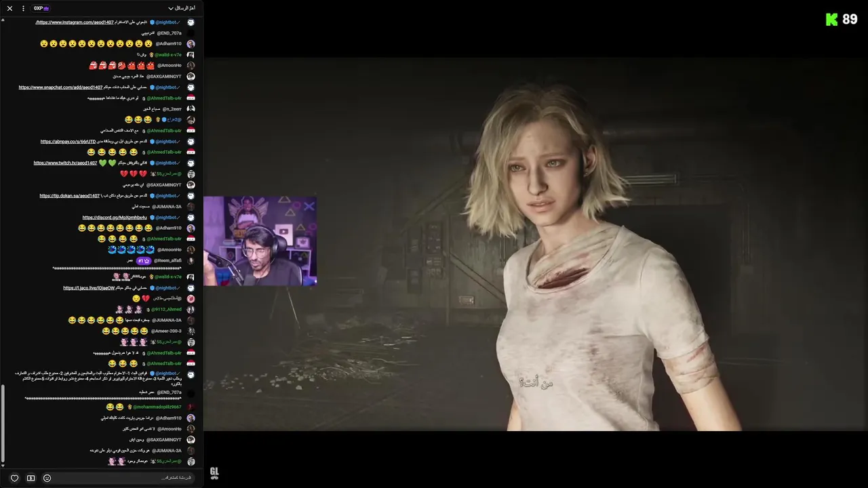Viewport: 868px width, 488px height.
Task: Open the abnpay.co link
Action: 68,142
